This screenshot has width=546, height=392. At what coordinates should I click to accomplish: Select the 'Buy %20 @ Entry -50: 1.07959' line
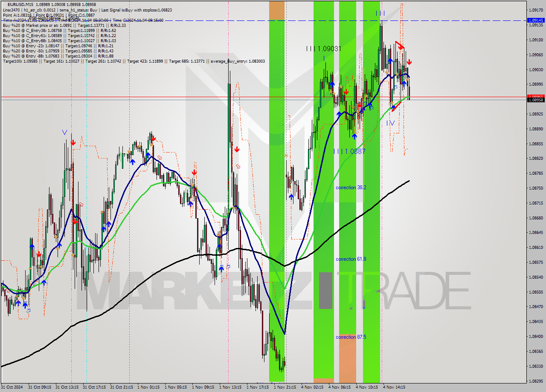click(x=58, y=51)
